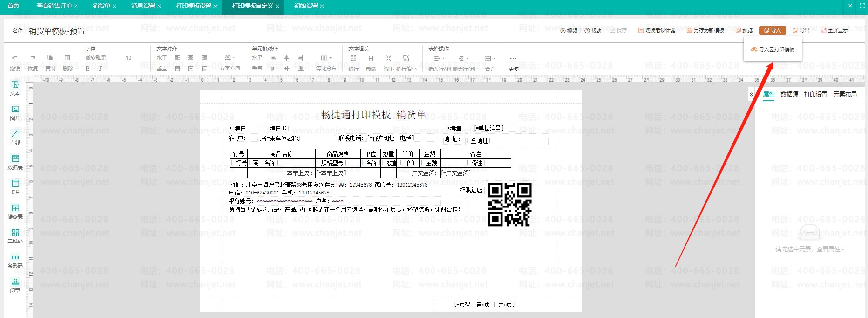The image size is (868, 318).
Task: Select the 文本 (Text) element tool
Action: point(15,87)
